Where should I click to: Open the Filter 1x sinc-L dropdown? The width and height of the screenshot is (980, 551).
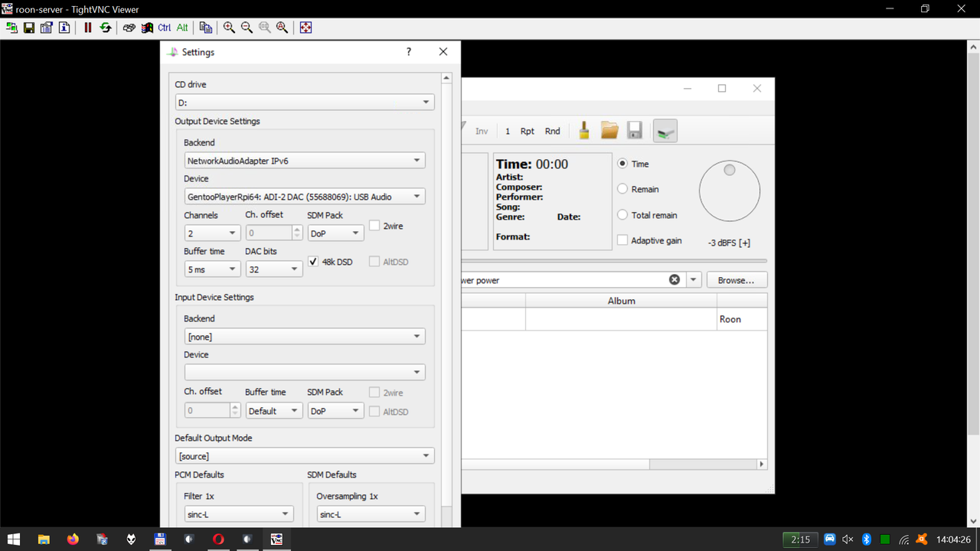tap(239, 514)
